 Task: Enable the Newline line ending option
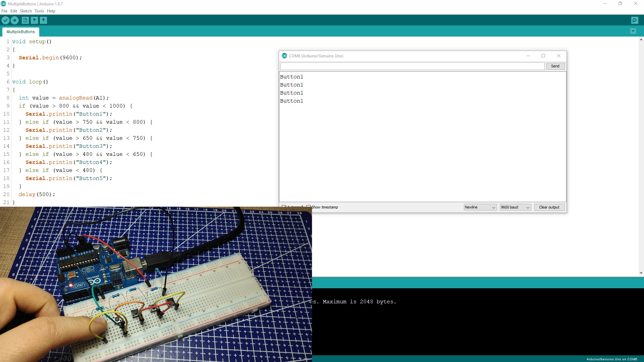[479, 207]
